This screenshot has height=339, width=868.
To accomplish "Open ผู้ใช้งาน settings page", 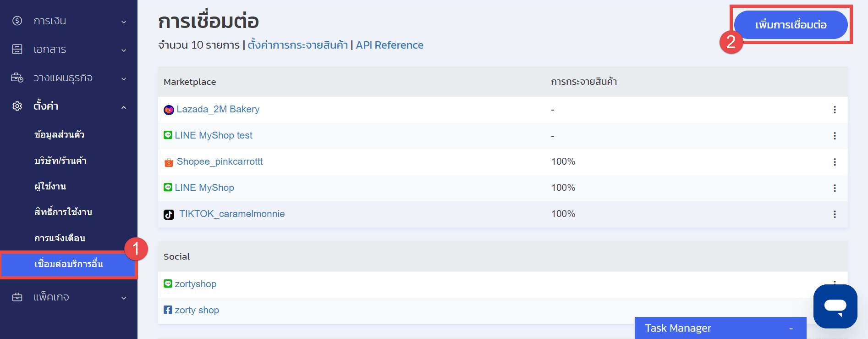I will pos(50,186).
